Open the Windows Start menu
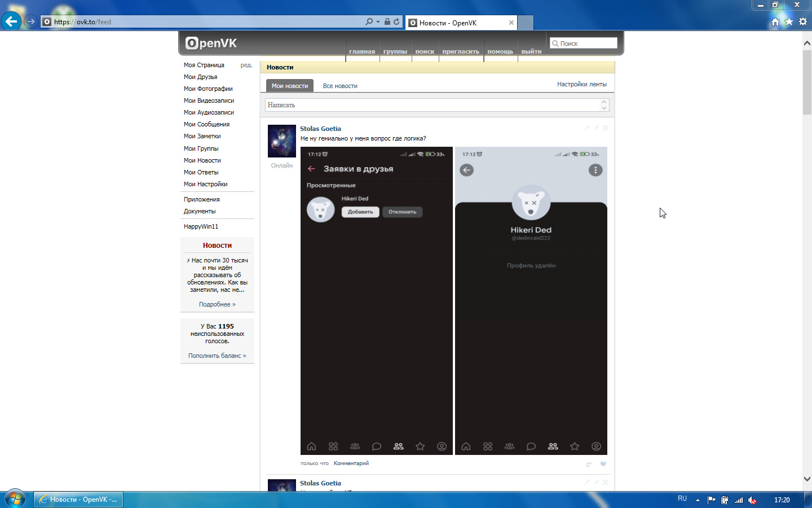Image resolution: width=812 pixels, height=508 pixels. click(x=15, y=500)
